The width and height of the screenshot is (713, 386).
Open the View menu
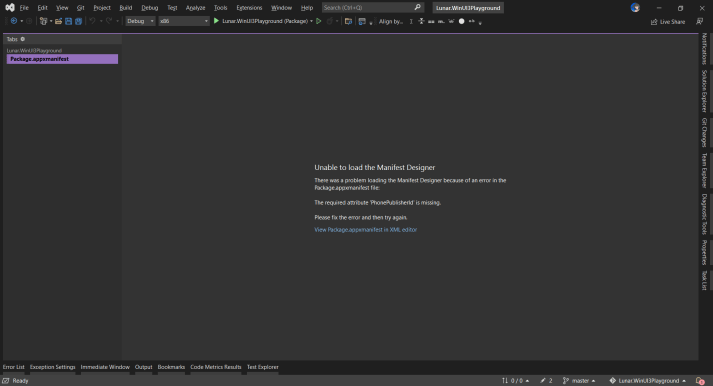[62, 8]
